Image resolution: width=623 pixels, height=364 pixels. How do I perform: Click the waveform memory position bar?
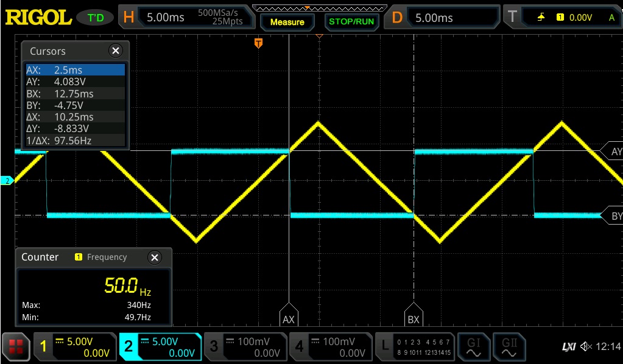pos(320,8)
